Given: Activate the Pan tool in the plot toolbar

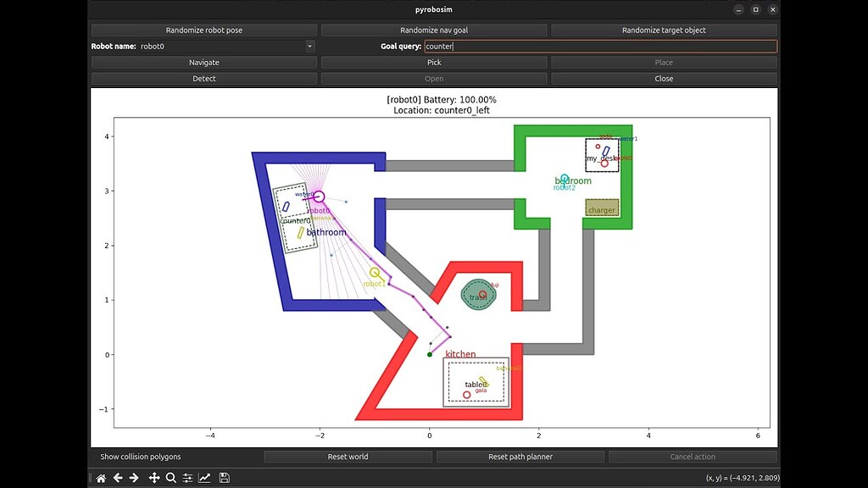Looking at the screenshot, I should click(x=153, y=477).
